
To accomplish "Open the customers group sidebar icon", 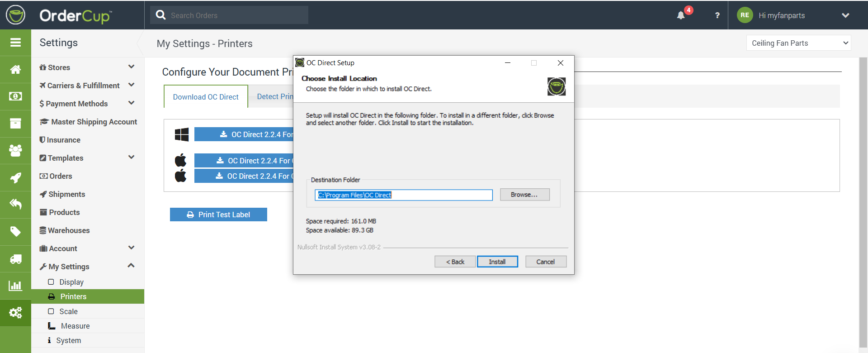I will [x=15, y=150].
